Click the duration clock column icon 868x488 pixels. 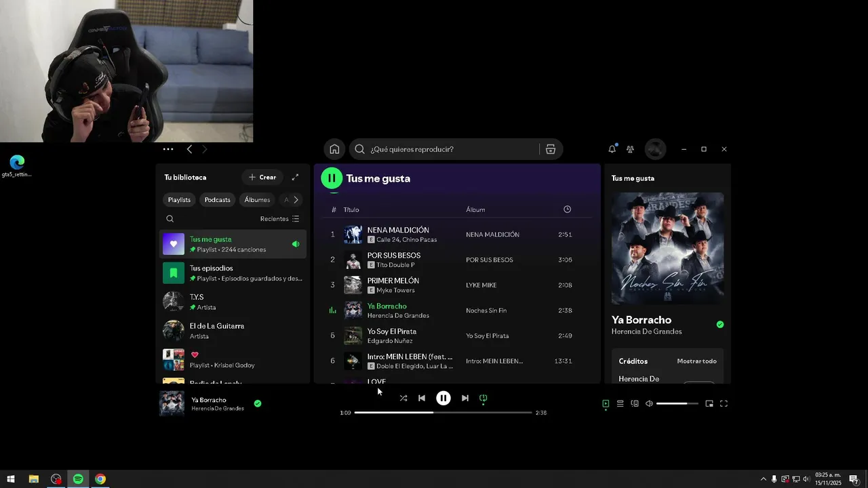pos(568,209)
